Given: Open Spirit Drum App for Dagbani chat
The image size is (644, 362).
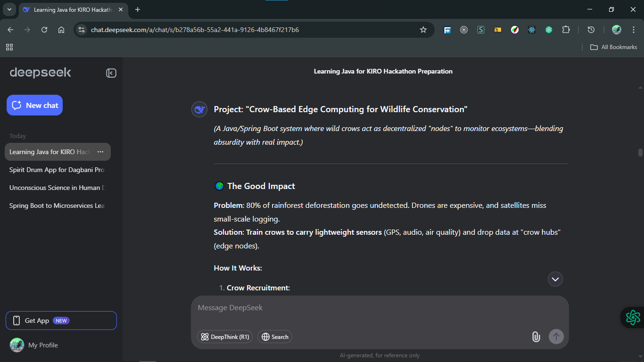Looking at the screenshot, I should click(57, 170).
